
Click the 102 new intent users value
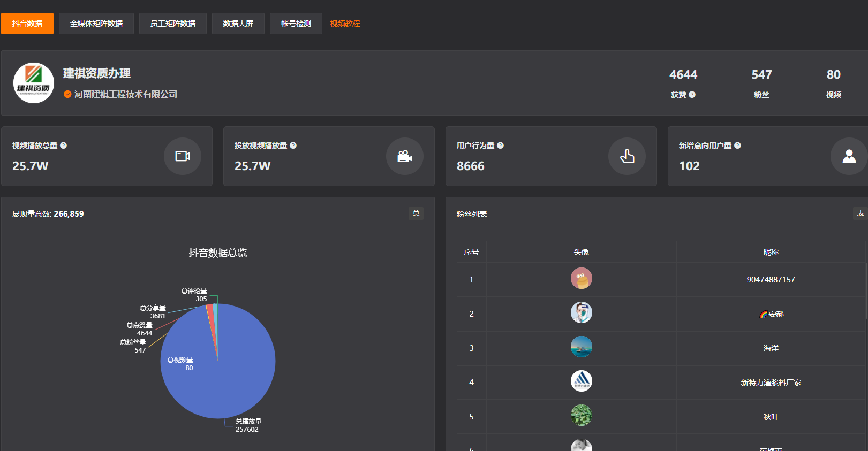(x=690, y=166)
